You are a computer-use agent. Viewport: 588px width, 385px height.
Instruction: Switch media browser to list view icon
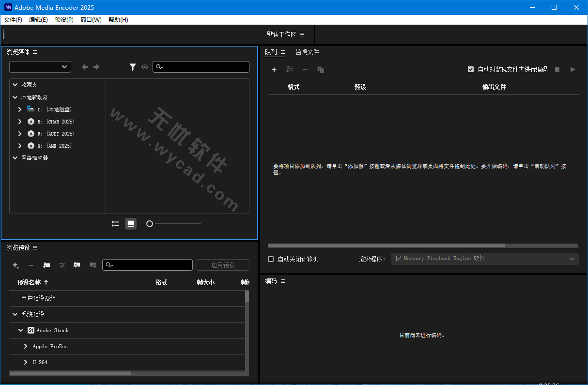pyautogui.click(x=115, y=223)
